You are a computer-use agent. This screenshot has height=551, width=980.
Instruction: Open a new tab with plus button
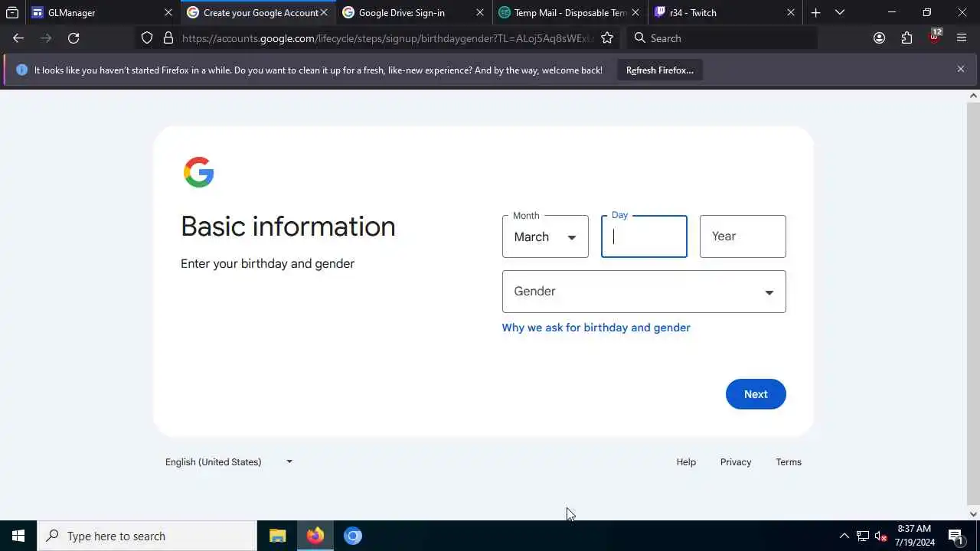pyautogui.click(x=815, y=13)
